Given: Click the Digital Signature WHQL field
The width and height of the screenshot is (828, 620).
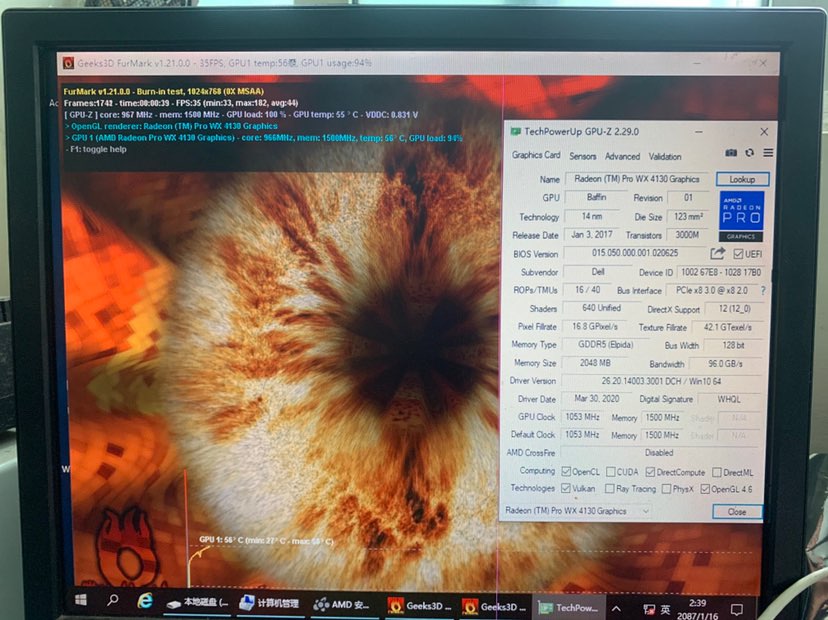Looking at the screenshot, I should pyautogui.click(x=729, y=399).
